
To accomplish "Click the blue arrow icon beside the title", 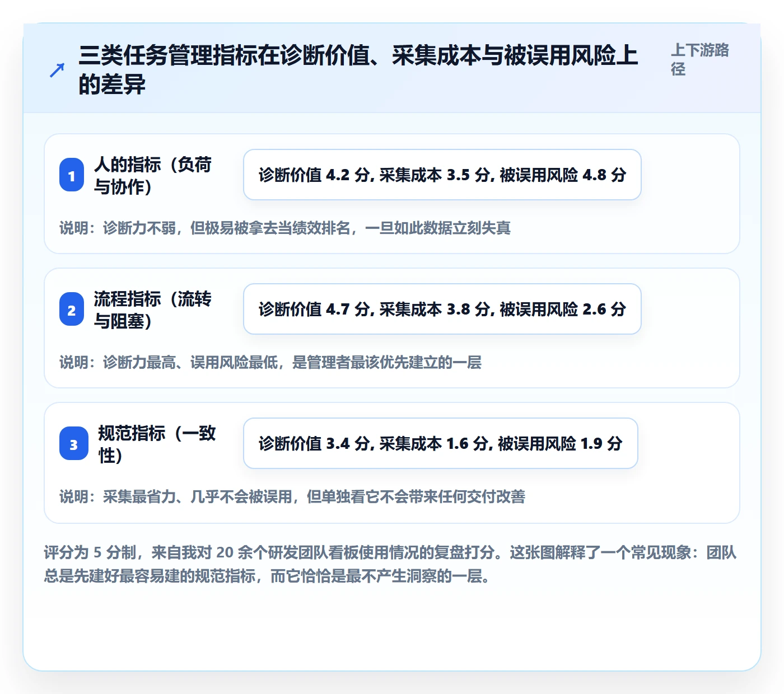I will coord(57,71).
